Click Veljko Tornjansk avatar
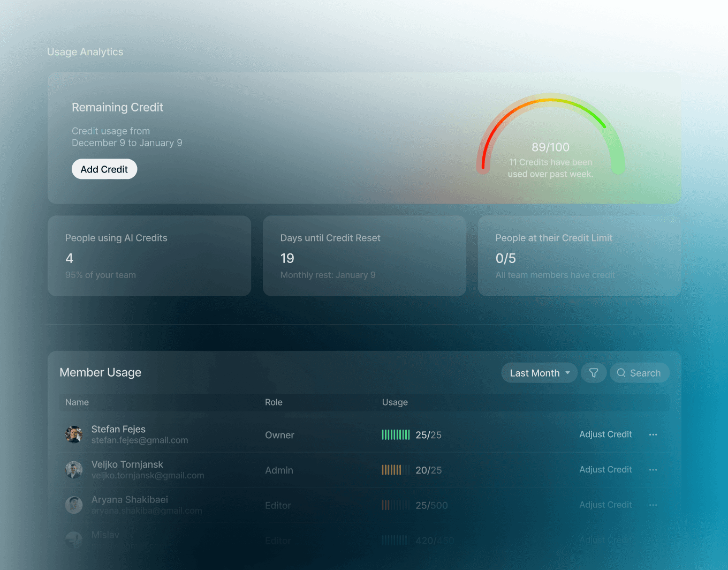 tap(74, 470)
